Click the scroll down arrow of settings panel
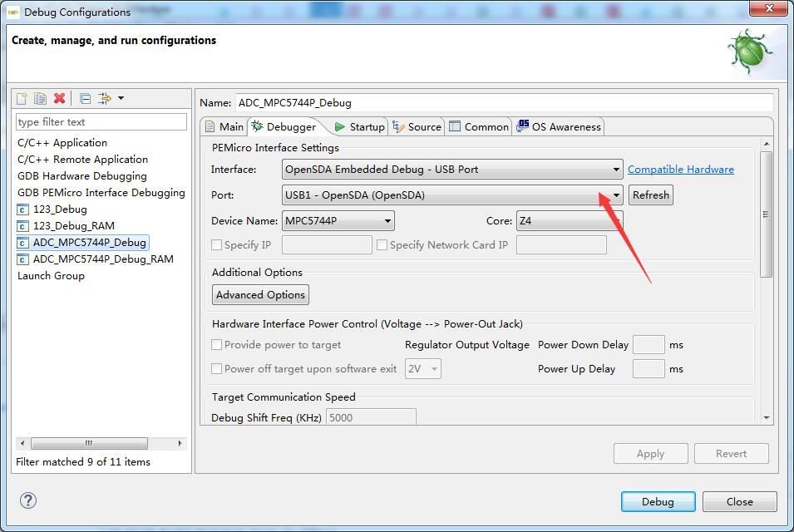Image resolution: width=794 pixels, height=532 pixels. (767, 417)
